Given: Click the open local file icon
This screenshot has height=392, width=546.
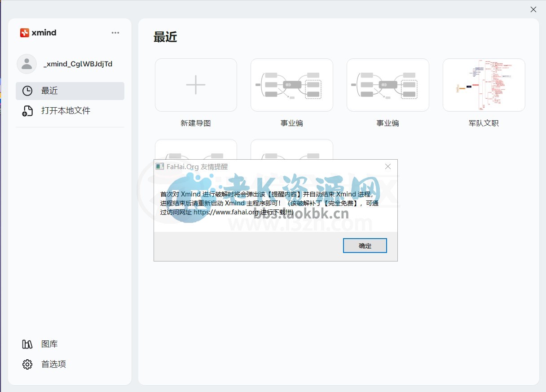Looking at the screenshot, I should (x=27, y=110).
